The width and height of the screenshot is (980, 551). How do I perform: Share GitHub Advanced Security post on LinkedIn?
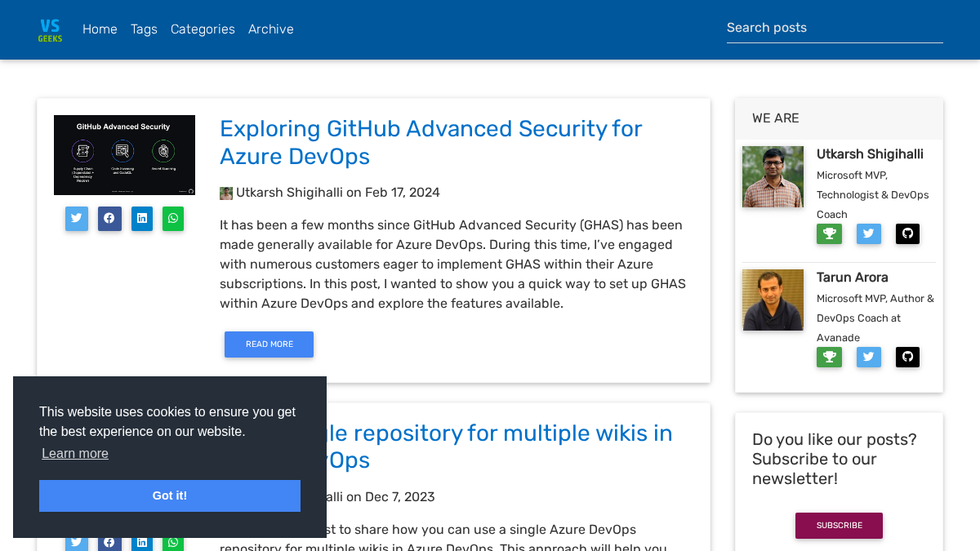[x=142, y=219]
